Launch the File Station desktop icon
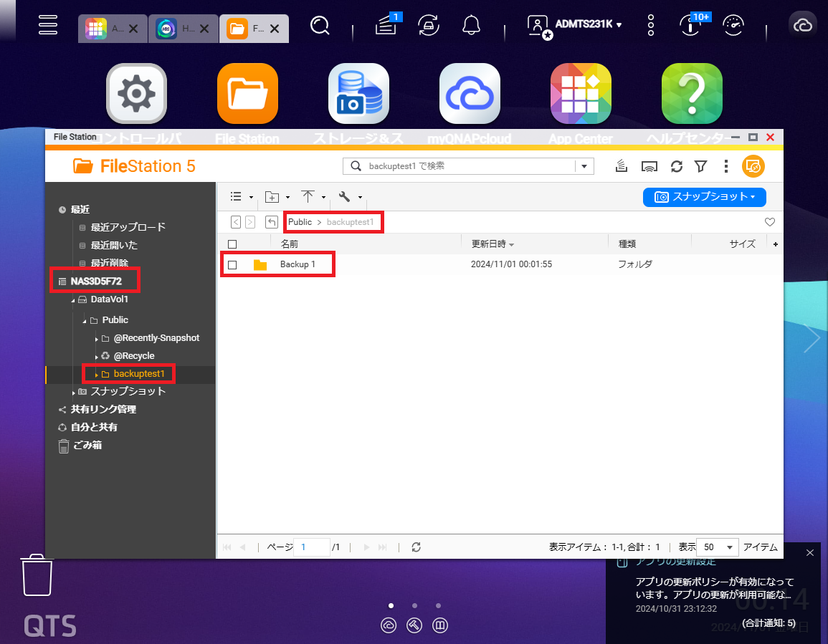828x644 pixels. coord(247,93)
